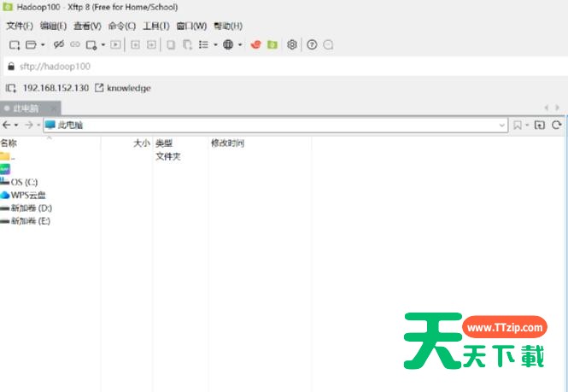Expand the globe encoding dropdown arrow
This screenshot has height=392, width=568.
[x=240, y=45]
